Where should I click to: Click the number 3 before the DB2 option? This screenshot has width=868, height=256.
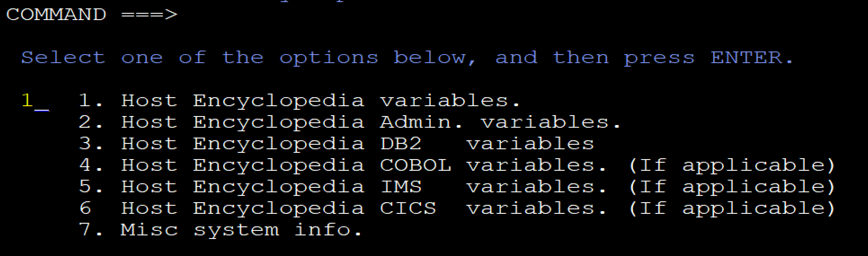(x=85, y=144)
